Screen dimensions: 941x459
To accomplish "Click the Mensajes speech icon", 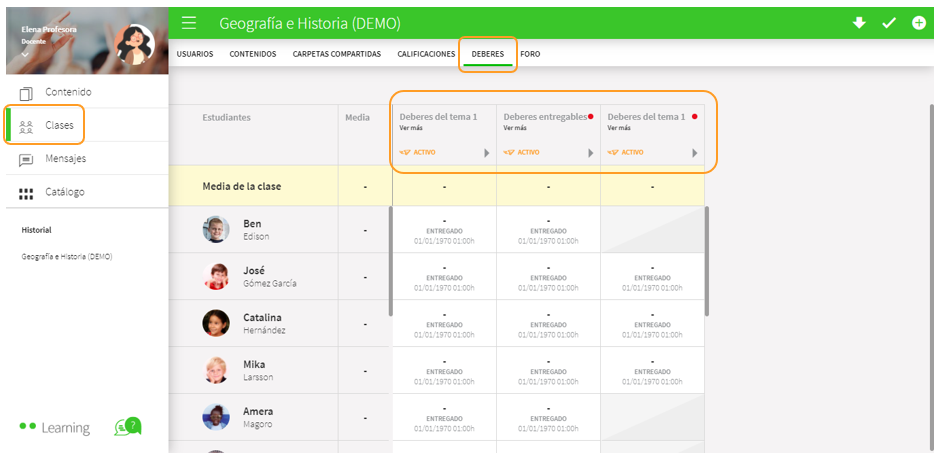I will point(27,159).
